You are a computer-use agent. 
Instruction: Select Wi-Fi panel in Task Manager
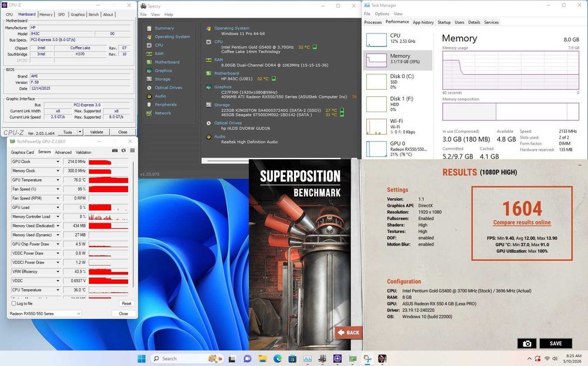point(397,127)
